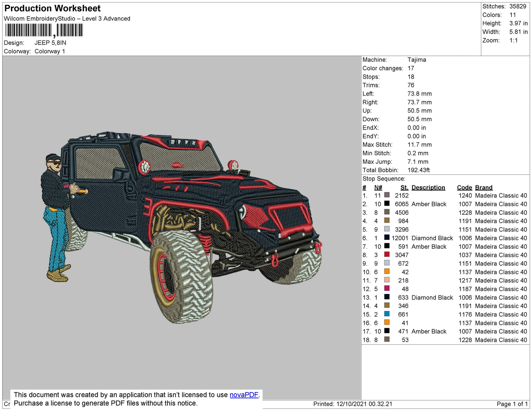Click stitch count '6065' in stop 2
532x411 pixels.
click(402, 204)
